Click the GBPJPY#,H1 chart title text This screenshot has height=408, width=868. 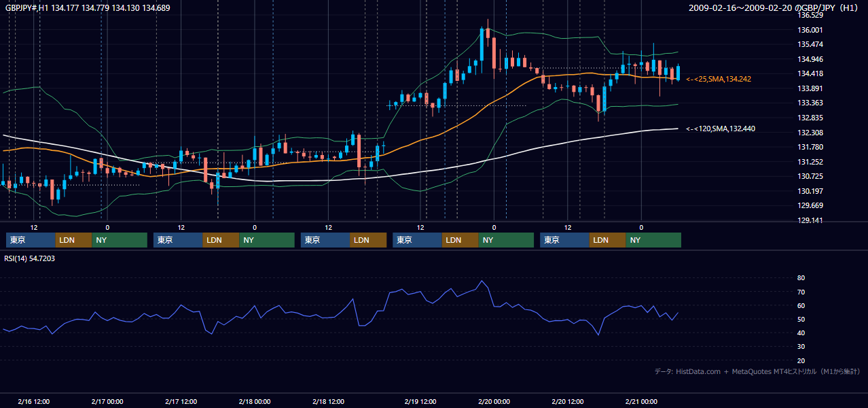(x=87, y=7)
